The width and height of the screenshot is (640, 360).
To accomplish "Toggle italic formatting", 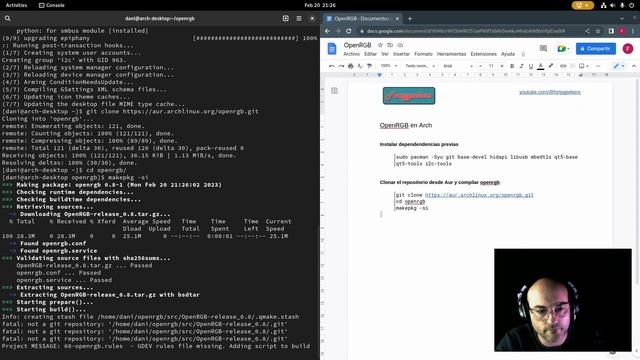I will [x=521, y=66].
